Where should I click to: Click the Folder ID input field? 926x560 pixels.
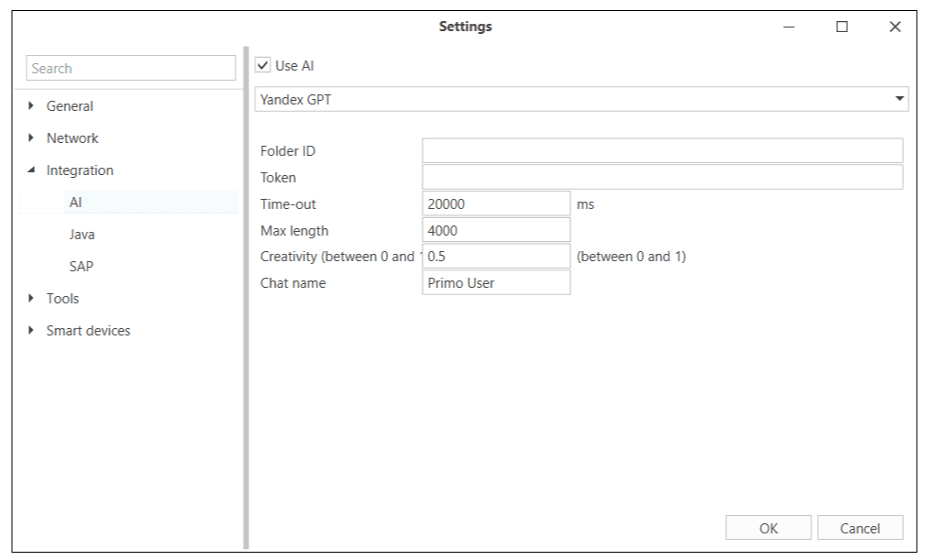pyautogui.click(x=661, y=151)
